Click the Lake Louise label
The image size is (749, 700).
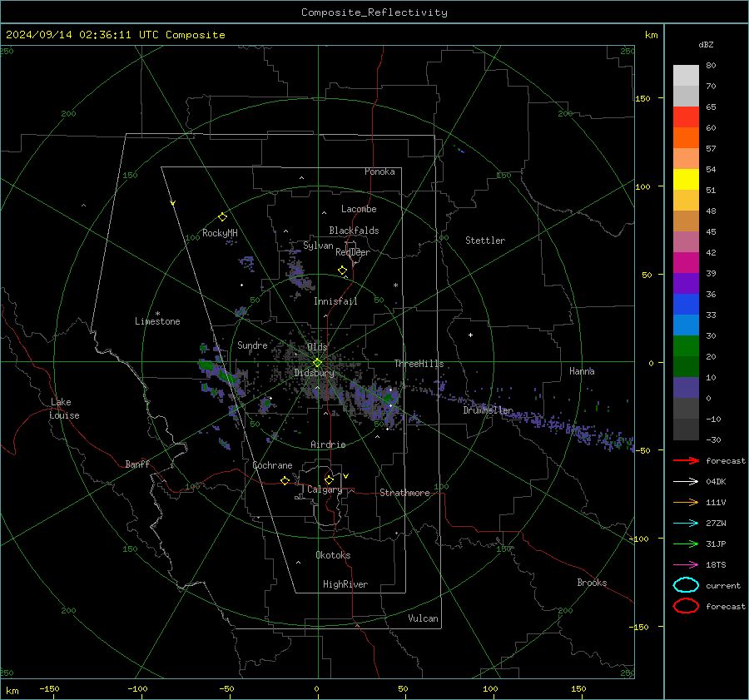click(x=64, y=409)
